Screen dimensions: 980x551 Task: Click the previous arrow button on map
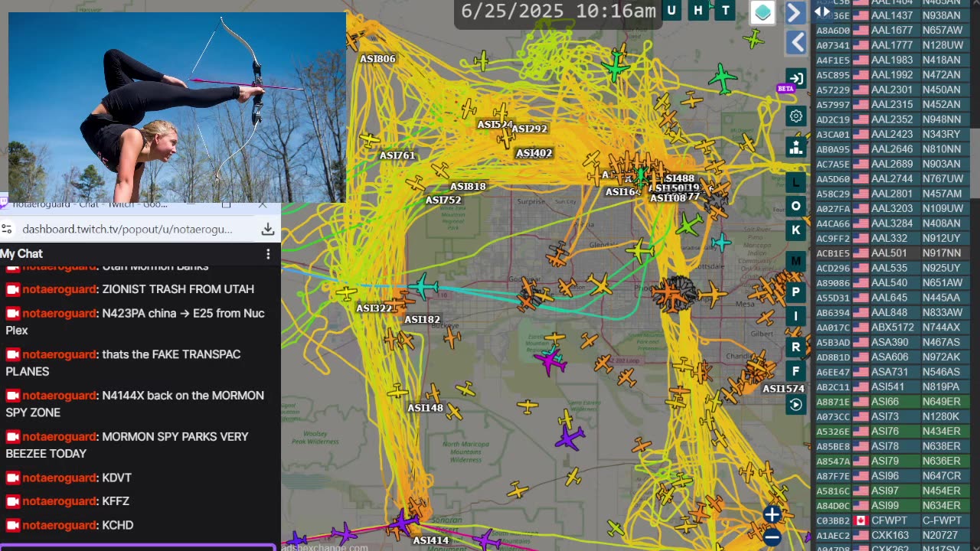coord(796,42)
